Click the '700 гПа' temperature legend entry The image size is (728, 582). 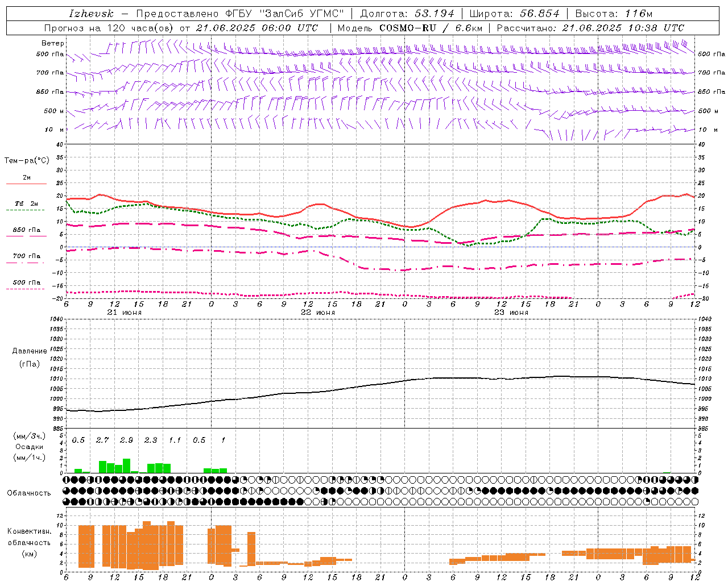(x=26, y=256)
